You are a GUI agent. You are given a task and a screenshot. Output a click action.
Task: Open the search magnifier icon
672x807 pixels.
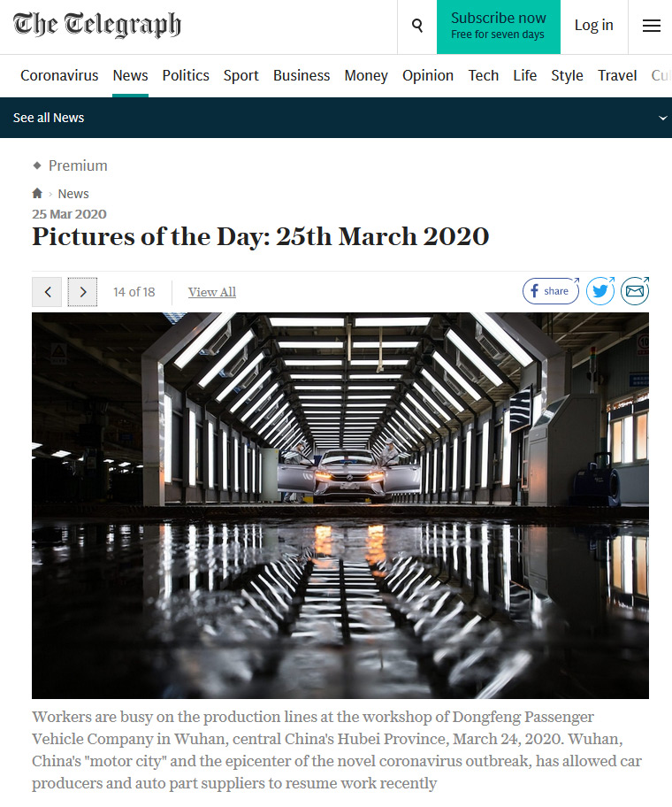click(417, 26)
